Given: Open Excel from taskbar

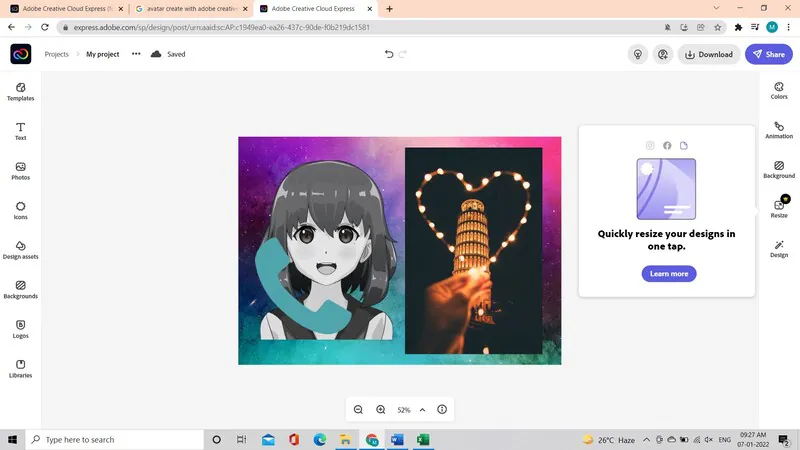Looking at the screenshot, I should (423, 439).
